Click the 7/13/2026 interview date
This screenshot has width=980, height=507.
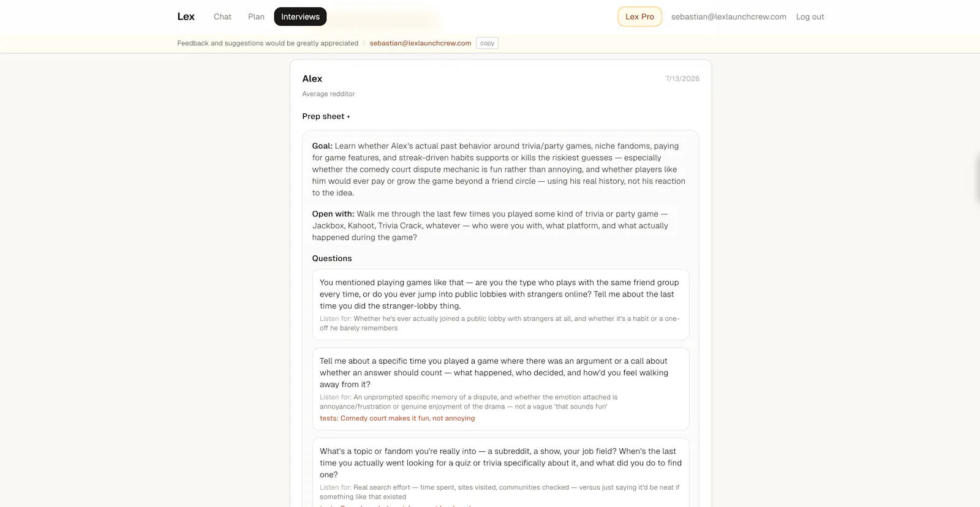pos(682,78)
